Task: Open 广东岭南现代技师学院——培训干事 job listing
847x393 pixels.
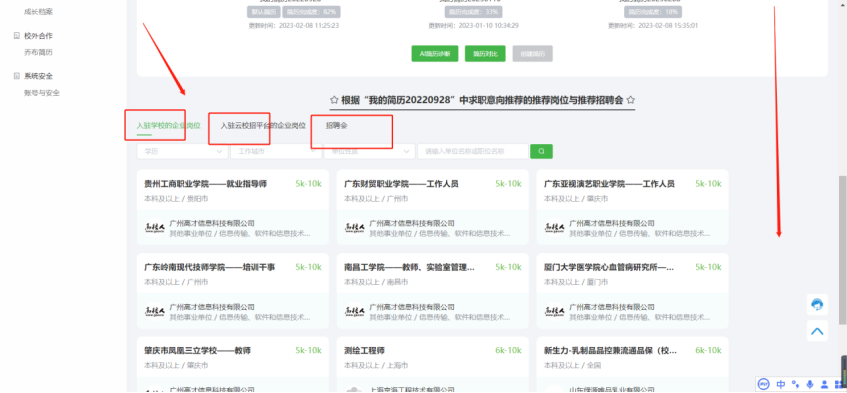Action: tap(210, 267)
